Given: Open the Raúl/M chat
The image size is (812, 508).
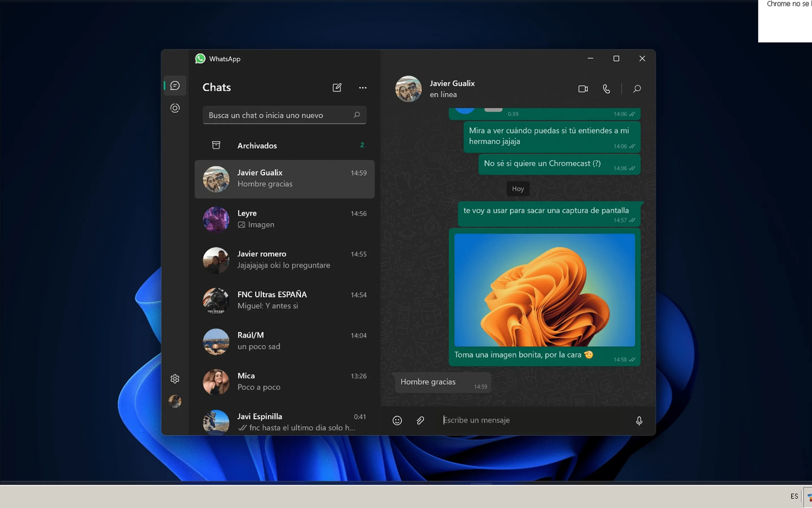Looking at the screenshot, I should 284,341.
